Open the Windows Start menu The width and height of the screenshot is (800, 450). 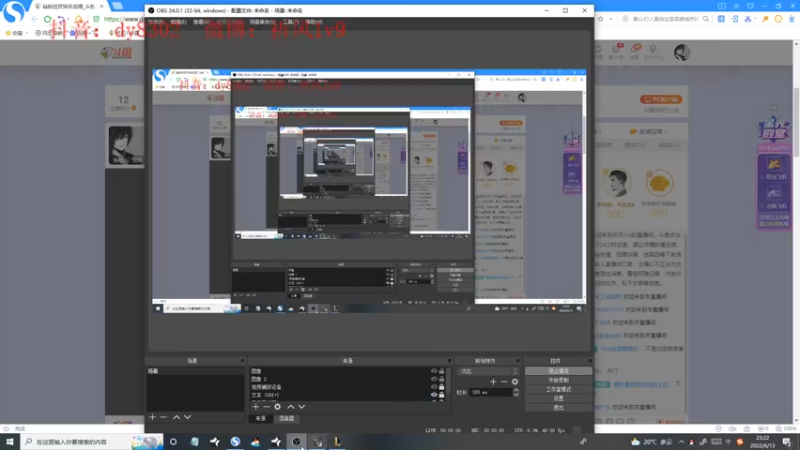[10, 441]
